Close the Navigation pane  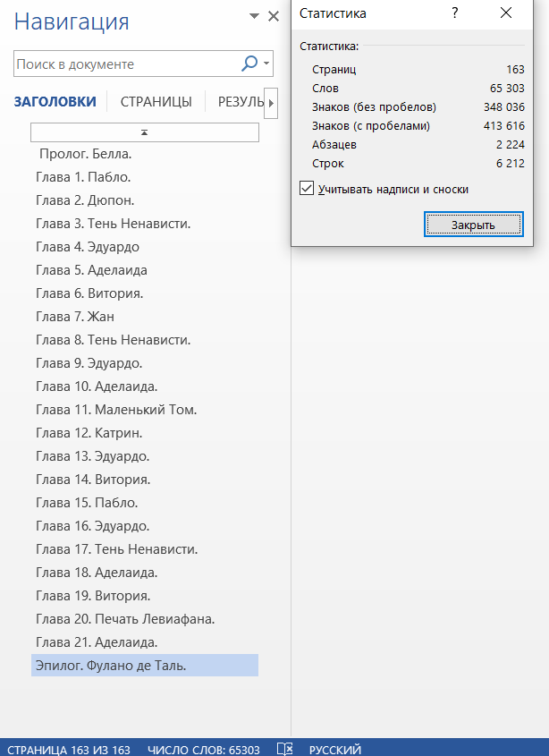(x=274, y=16)
